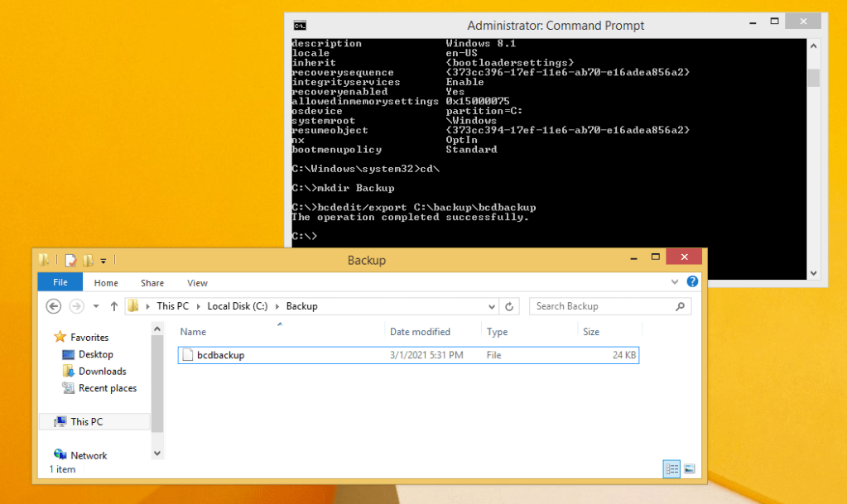Click navigation pane scrollbar up arrow

157,329
